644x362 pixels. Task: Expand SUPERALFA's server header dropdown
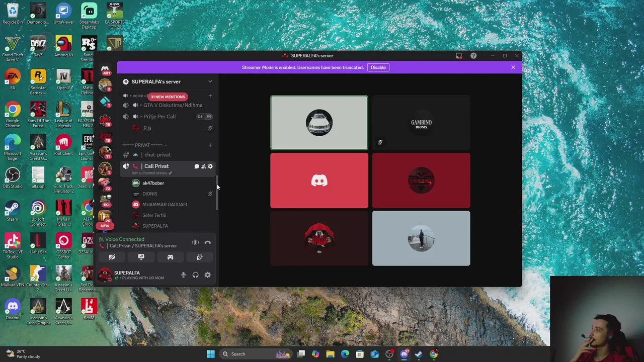pyautogui.click(x=210, y=81)
